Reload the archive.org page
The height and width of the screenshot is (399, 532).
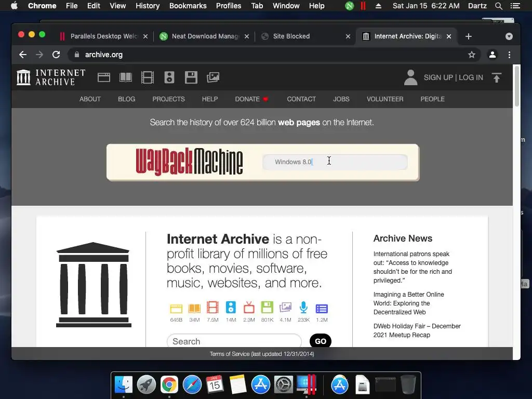coord(56,55)
